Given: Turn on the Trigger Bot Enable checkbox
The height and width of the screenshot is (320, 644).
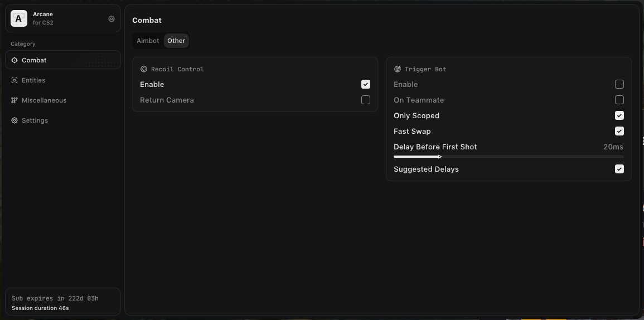Looking at the screenshot, I should (619, 84).
